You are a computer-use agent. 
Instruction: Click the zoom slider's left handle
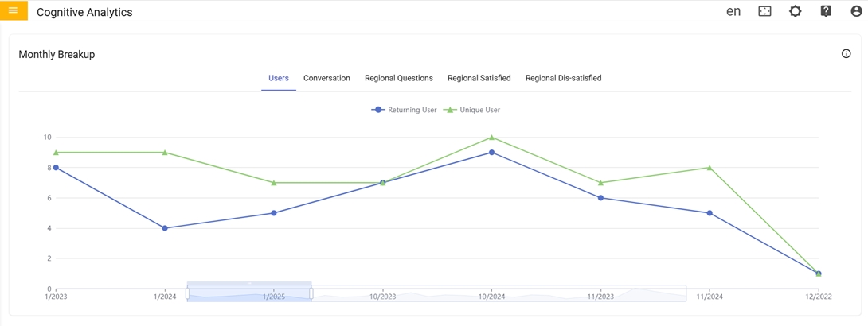(188, 293)
